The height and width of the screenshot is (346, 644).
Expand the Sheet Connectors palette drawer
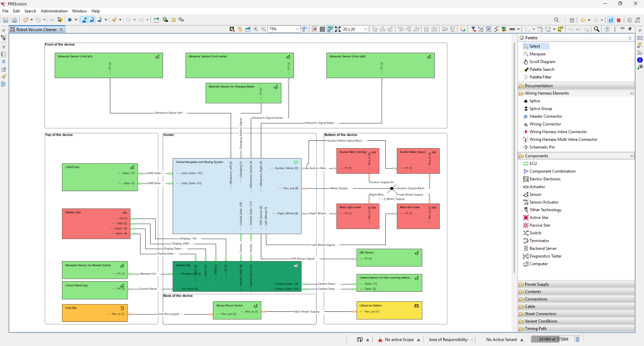click(x=576, y=314)
